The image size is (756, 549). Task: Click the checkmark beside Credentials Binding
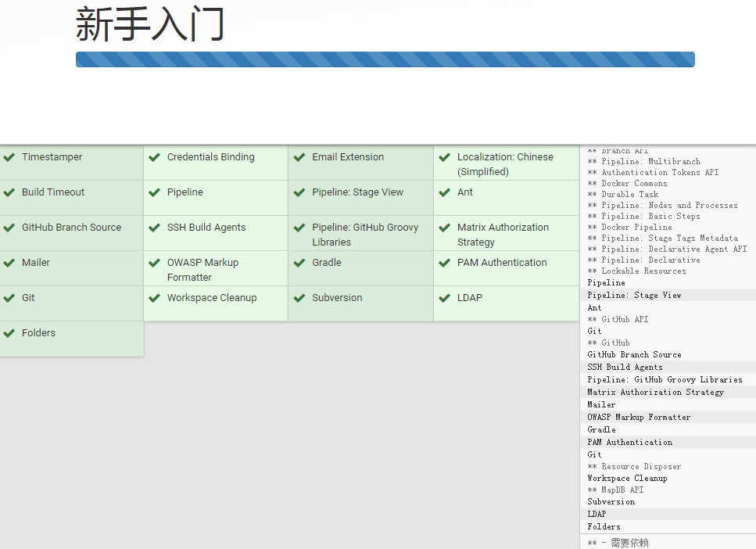point(154,156)
